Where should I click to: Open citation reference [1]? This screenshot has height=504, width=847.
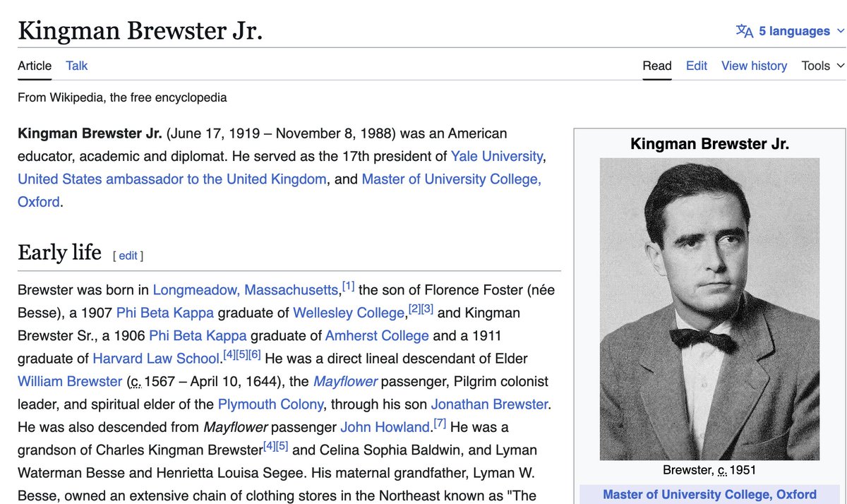(x=348, y=286)
